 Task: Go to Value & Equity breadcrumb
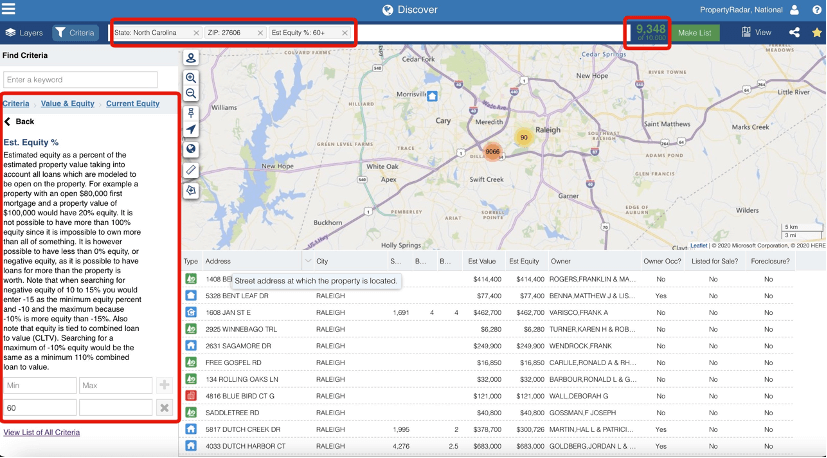(68, 103)
